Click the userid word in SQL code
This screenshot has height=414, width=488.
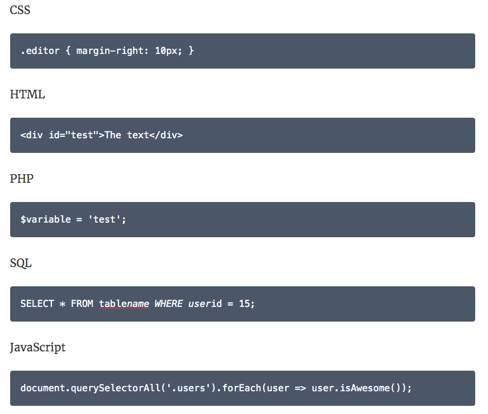[205, 304]
